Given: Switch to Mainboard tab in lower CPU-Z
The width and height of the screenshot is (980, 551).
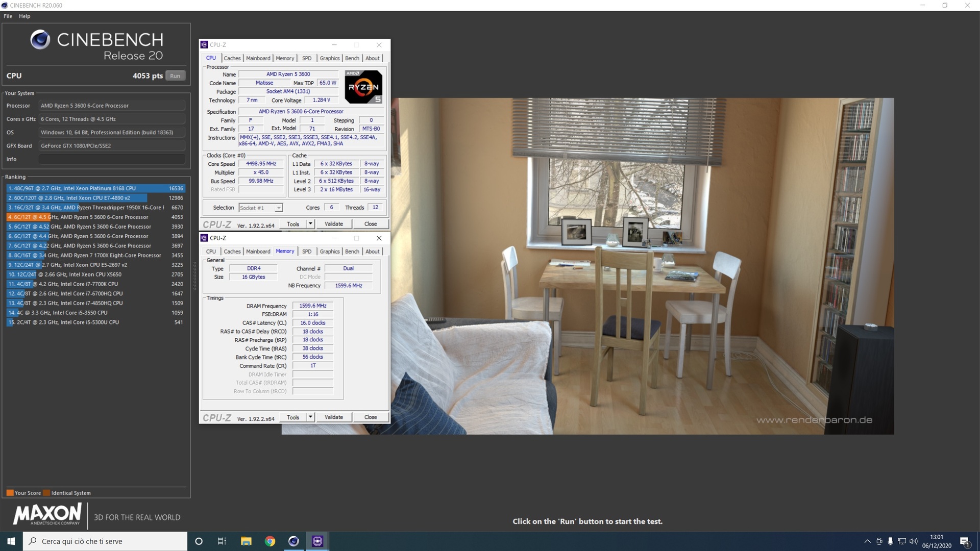Looking at the screenshot, I should pos(258,252).
